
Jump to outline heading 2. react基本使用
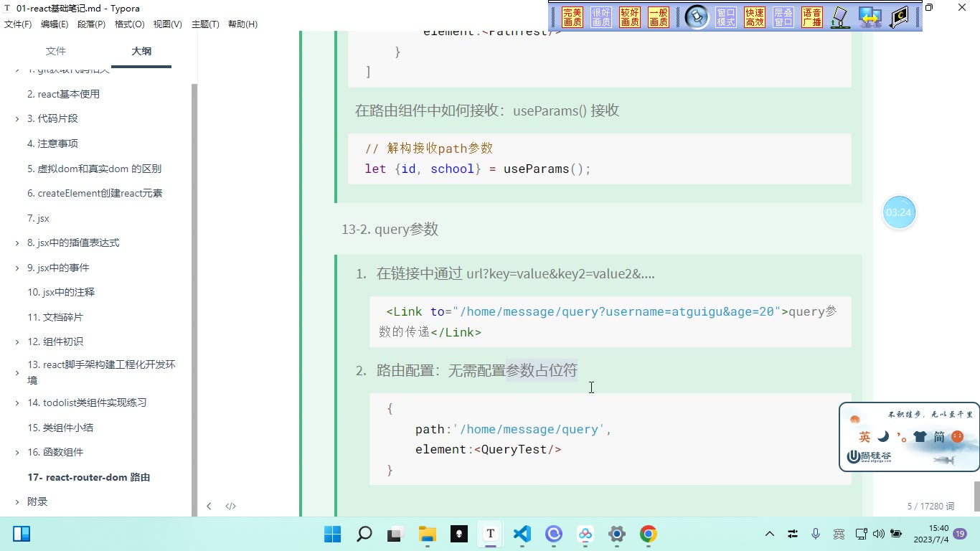coord(64,94)
